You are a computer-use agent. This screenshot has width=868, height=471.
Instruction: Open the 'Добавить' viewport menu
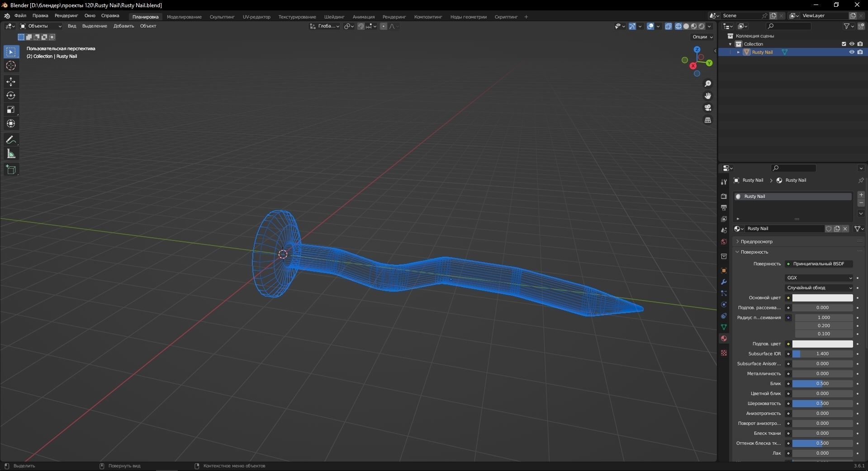tap(123, 26)
